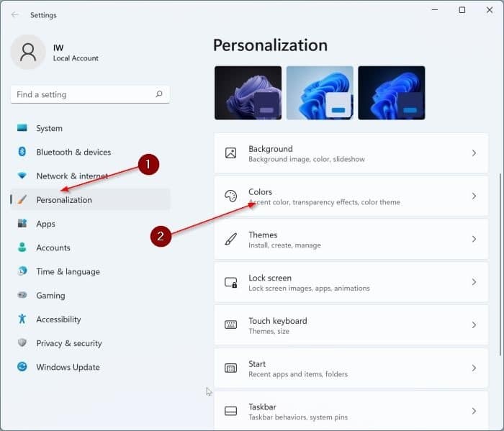Image resolution: width=504 pixels, height=431 pixels.
Task: Apply the dark blue theme thumbnail
Action: (x=392, y=93)
